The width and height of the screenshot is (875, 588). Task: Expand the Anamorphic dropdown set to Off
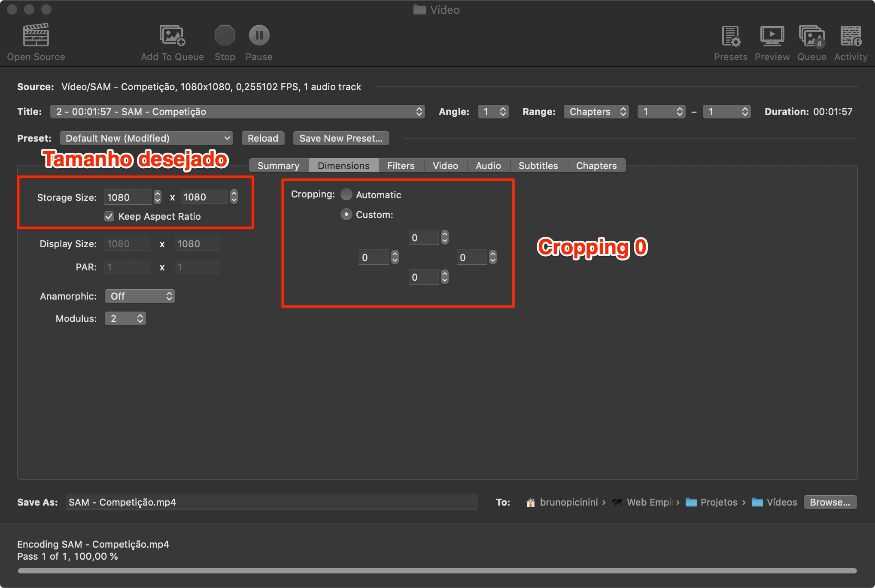[140, 296]
